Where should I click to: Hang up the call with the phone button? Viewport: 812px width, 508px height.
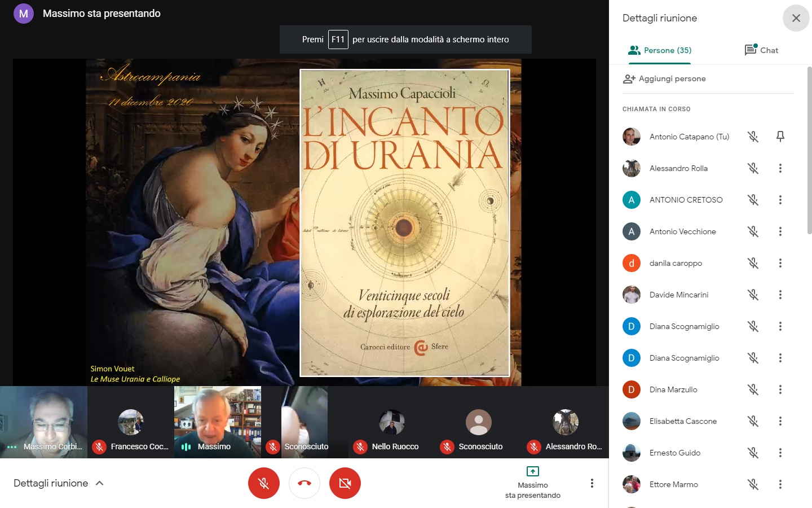(x=304, y=483)
